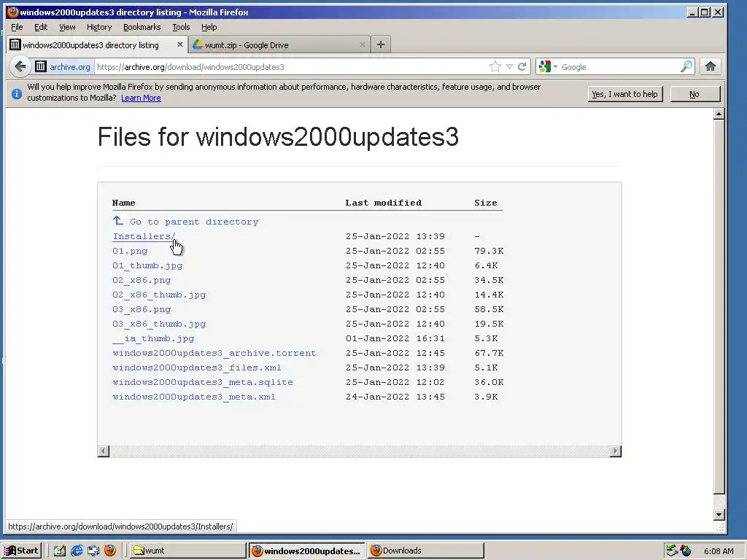This screenshot has height=560, width=747.
Task: Switch to wumt.zip - Google Drive tab
Action: (279, 44)
